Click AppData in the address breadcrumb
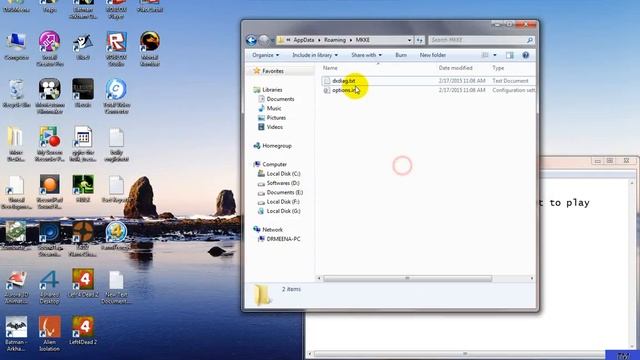Screen dimensions: 640x360 304,40
